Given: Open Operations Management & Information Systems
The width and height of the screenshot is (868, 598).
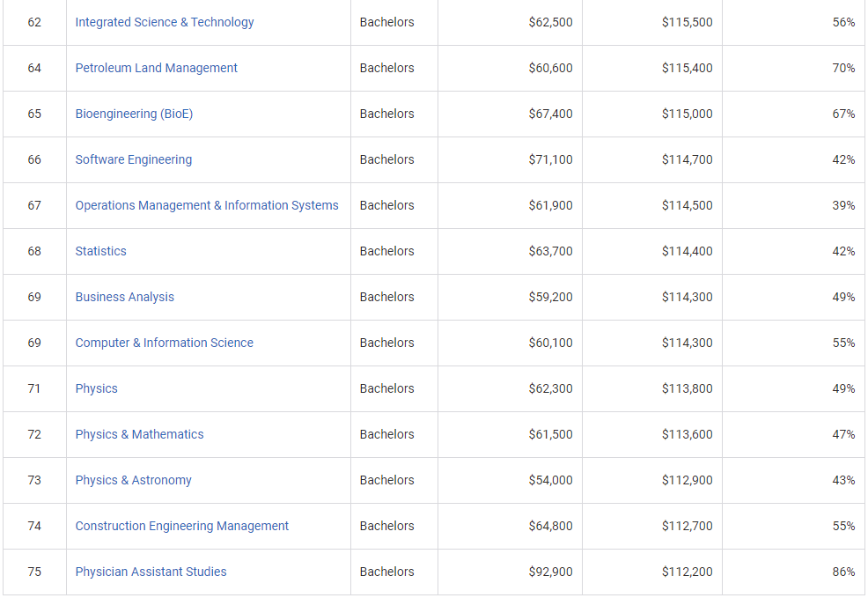Looking at the screenshot, I should 207,205.
